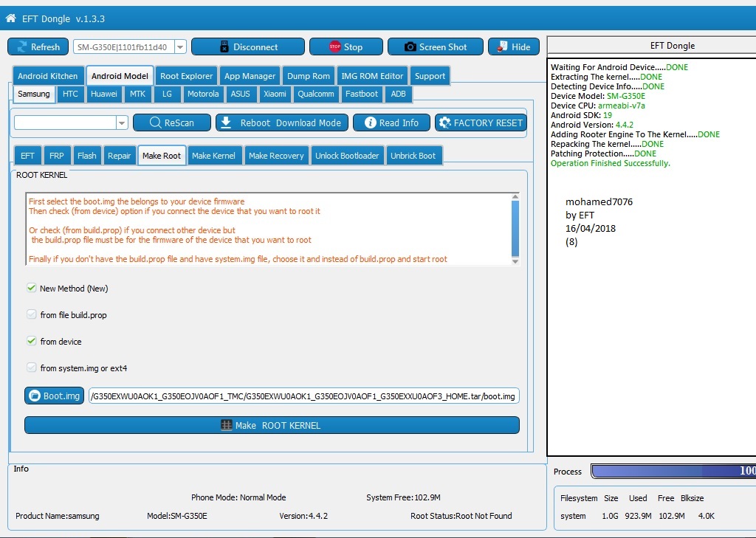
Task: Click 'Product Name:samsung' text
Action: (58, 516)
